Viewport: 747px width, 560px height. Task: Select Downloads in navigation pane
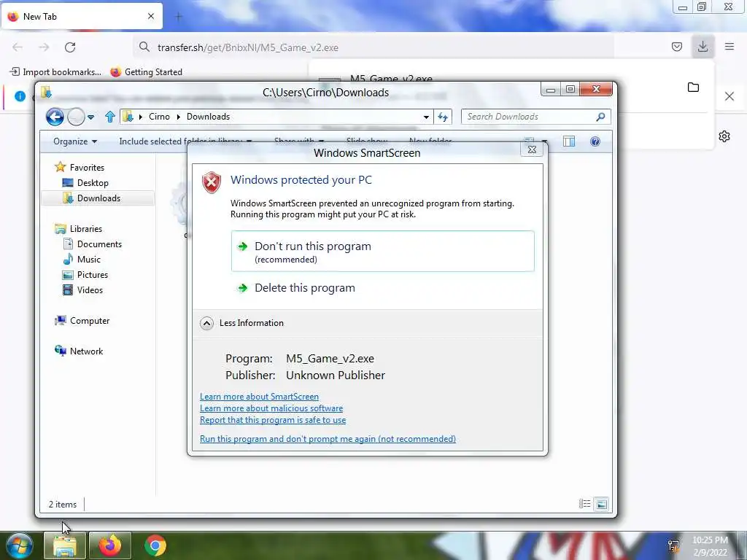click(x=98, y=198)
